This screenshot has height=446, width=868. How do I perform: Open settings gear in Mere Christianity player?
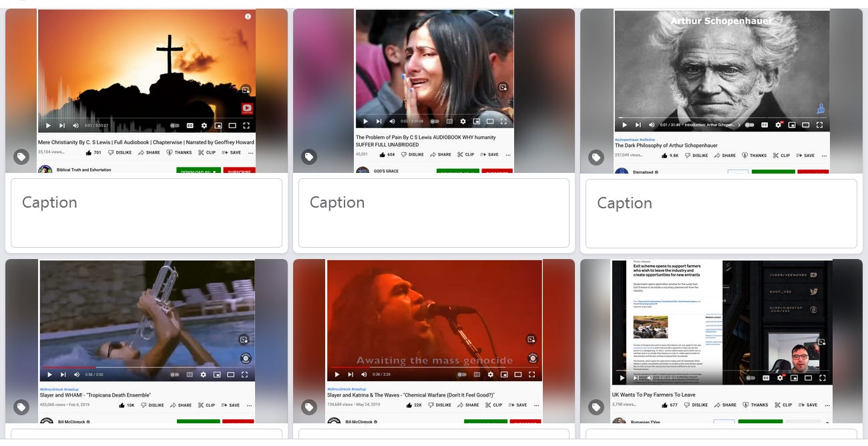[204, 126]
